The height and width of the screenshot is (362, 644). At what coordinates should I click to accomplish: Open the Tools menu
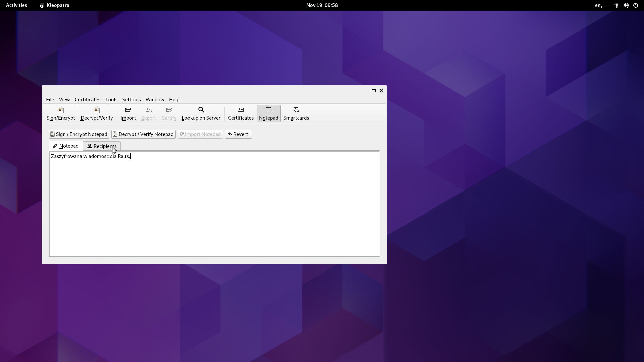point(111,100)
